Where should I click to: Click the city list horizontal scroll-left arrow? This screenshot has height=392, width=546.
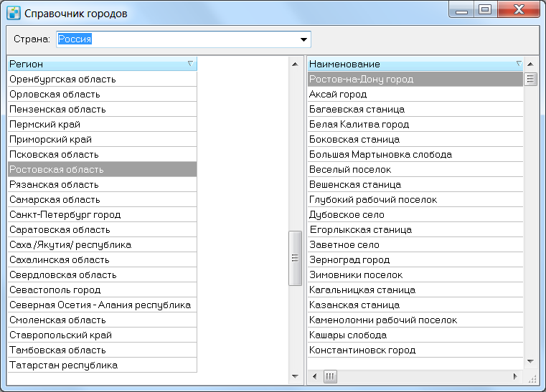pos(314,376)
